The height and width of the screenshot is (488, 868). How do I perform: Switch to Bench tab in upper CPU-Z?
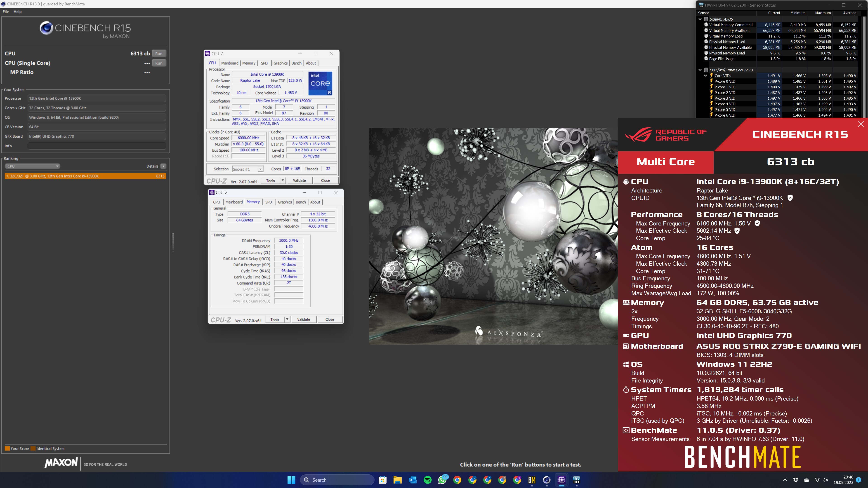pos(297,63)
